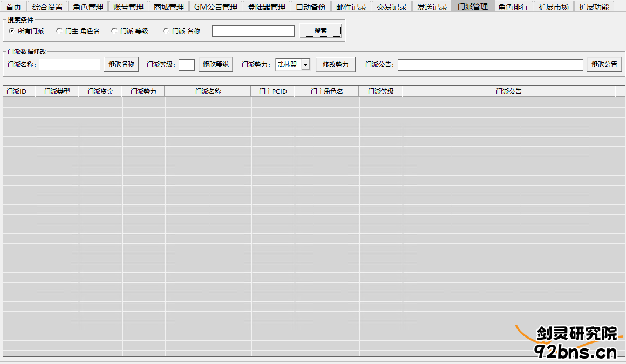Click the 修改势力 button
The height and width of the screenshot is (364, 626).
[335, 65]
